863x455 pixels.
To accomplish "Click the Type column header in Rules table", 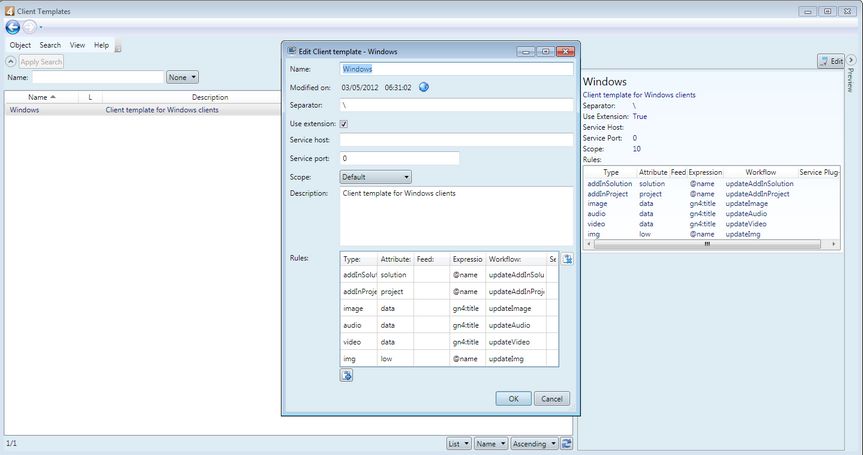I will (358, 259).
